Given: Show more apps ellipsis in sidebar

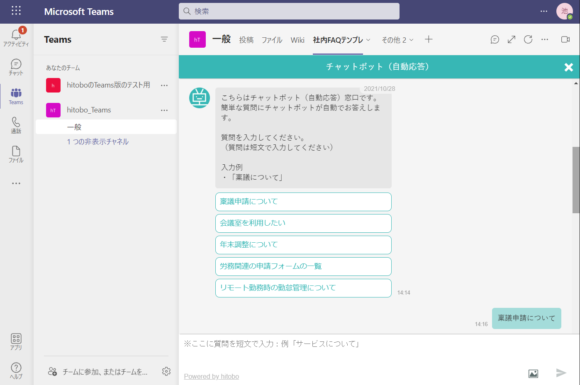Looking at the screenshot, I should (x=16, y=183).
